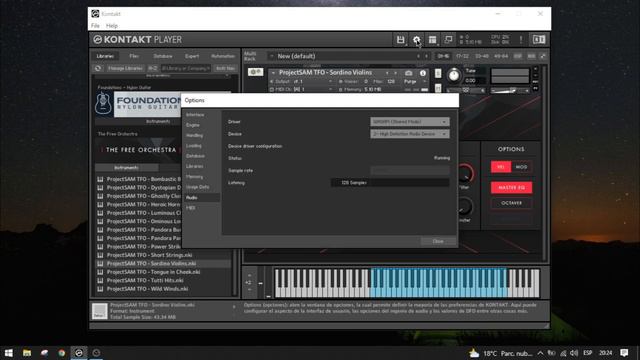Toggle the OCTAVER button

[x=511, y=203]
